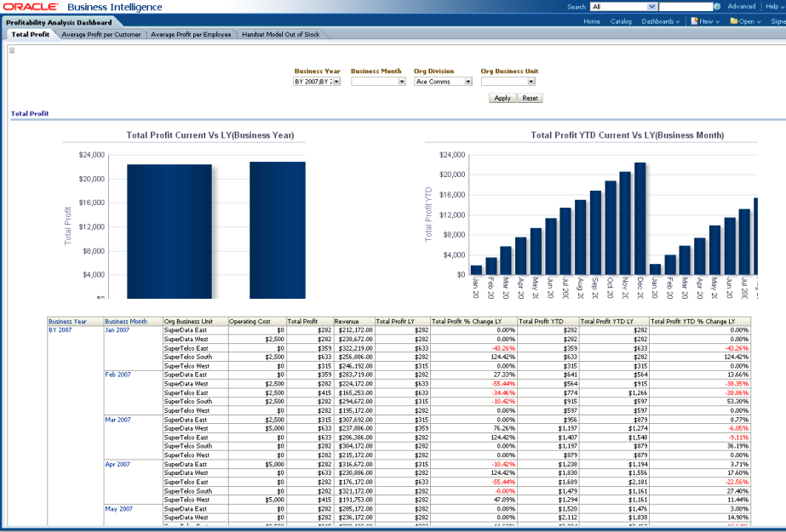Viewport: 786px width, 532px height.
Task: Drill into BY 2007 in the table
Action: pyautogui.click(x=60, y=330)
